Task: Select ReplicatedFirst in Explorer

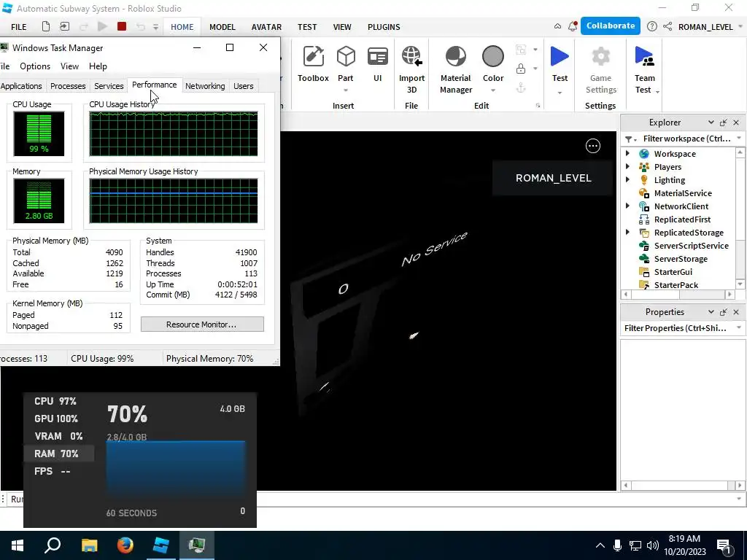Action: (x=682, y=219)
